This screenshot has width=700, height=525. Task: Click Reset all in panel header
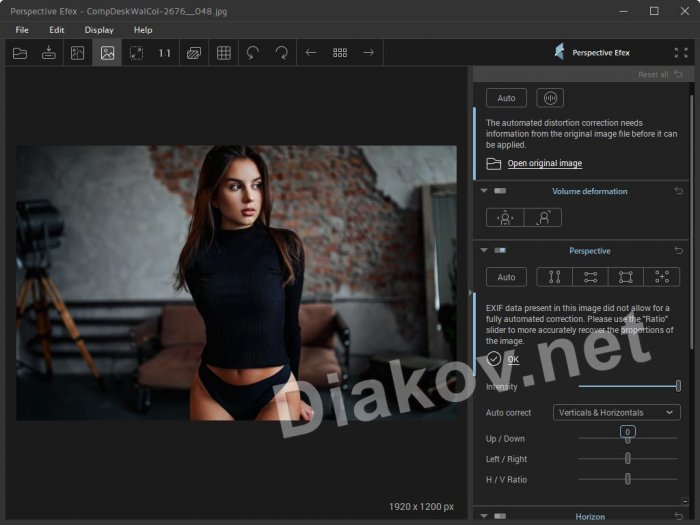tap(653, 75)
